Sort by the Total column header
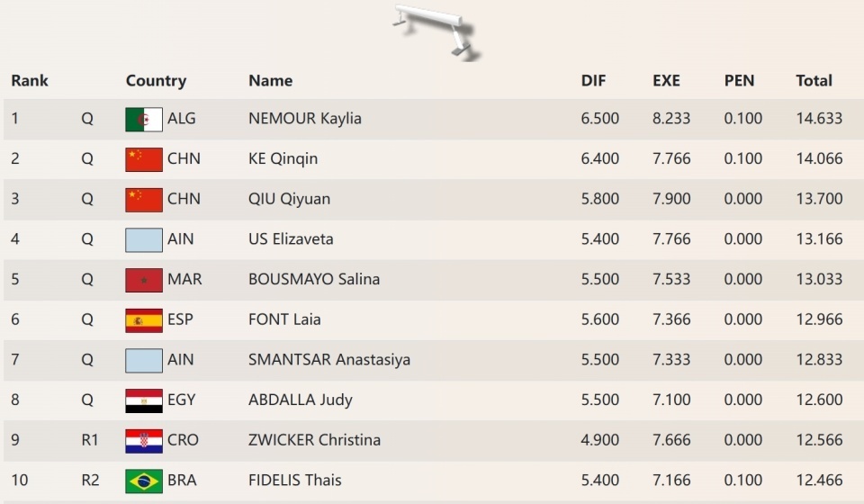Image resolution: width=864 pixels, height=504 pixels. coord(814,81)
